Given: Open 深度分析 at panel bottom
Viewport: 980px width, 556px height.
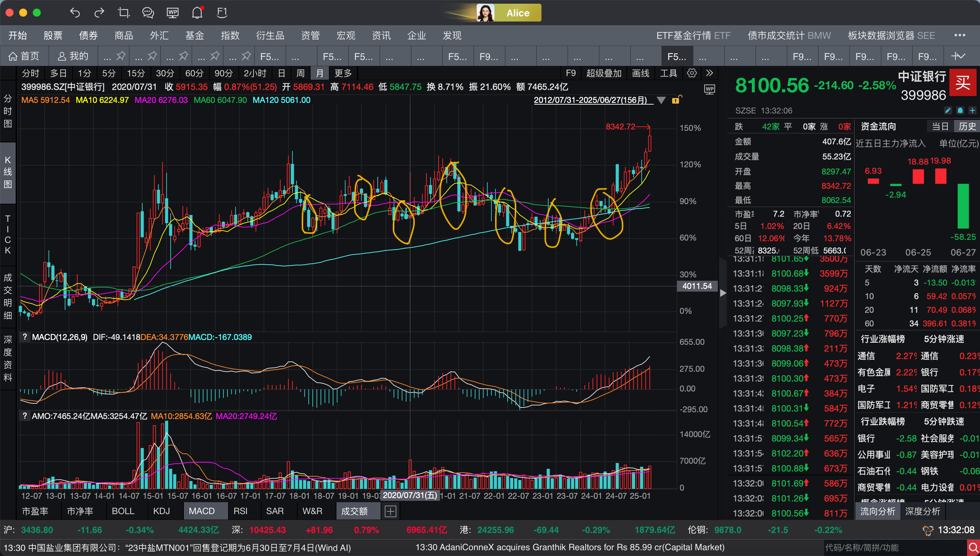Looking at the screenshot, I should [922, 511].
